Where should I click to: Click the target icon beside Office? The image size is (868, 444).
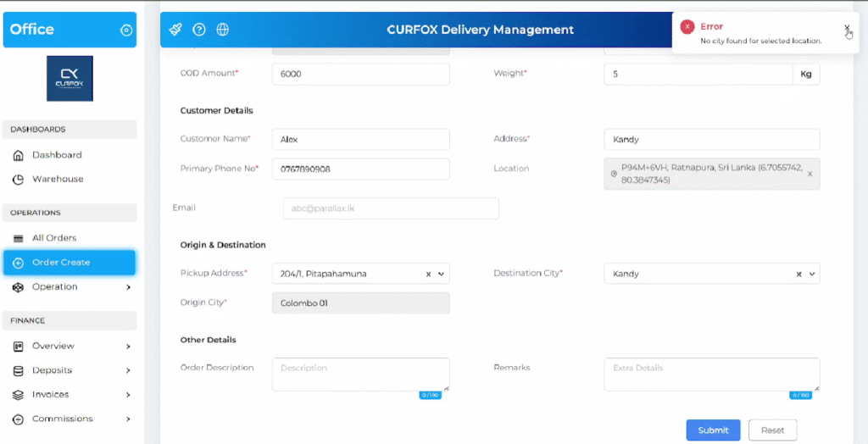click(126, 31)
